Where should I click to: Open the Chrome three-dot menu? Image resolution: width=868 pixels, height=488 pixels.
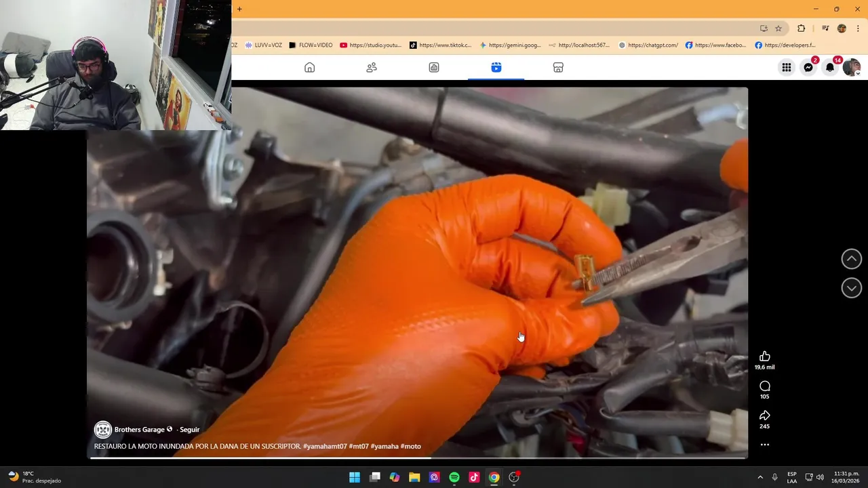pos(858,28)
